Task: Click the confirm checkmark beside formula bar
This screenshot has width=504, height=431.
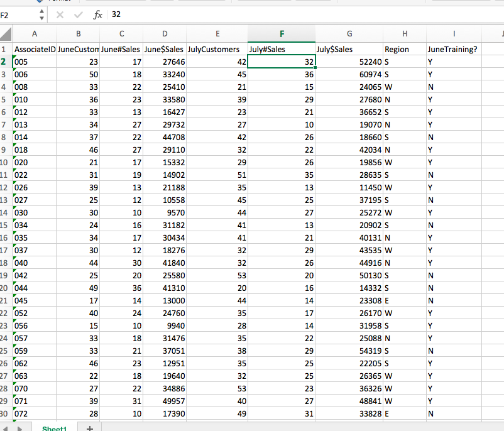Action: pos(78,14)
